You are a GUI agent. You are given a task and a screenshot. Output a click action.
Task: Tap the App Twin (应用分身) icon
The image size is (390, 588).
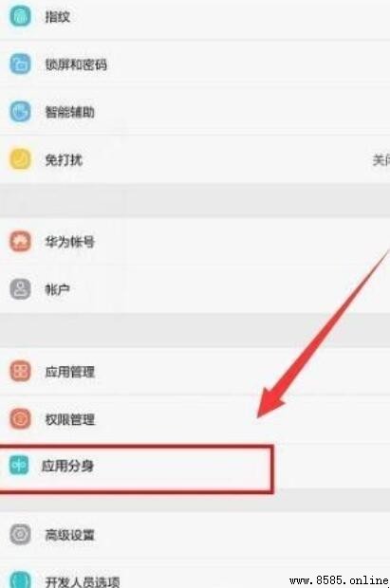[19, 465]
